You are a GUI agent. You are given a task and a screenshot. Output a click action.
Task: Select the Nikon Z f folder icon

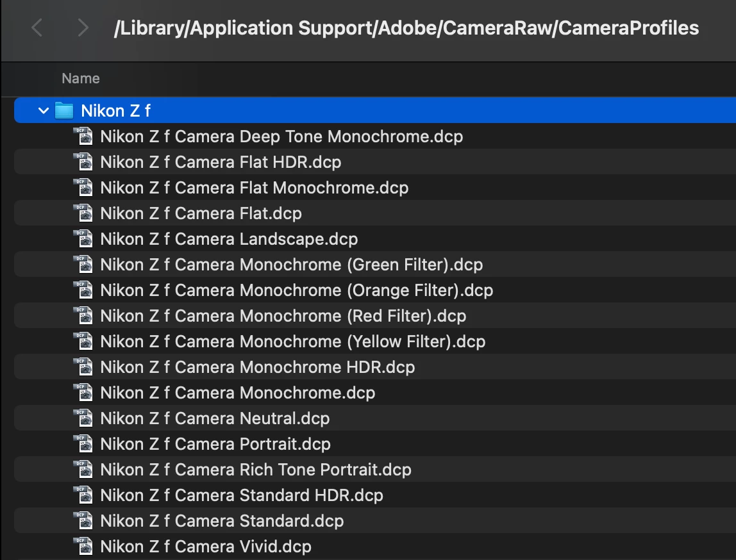coord(64,111)
